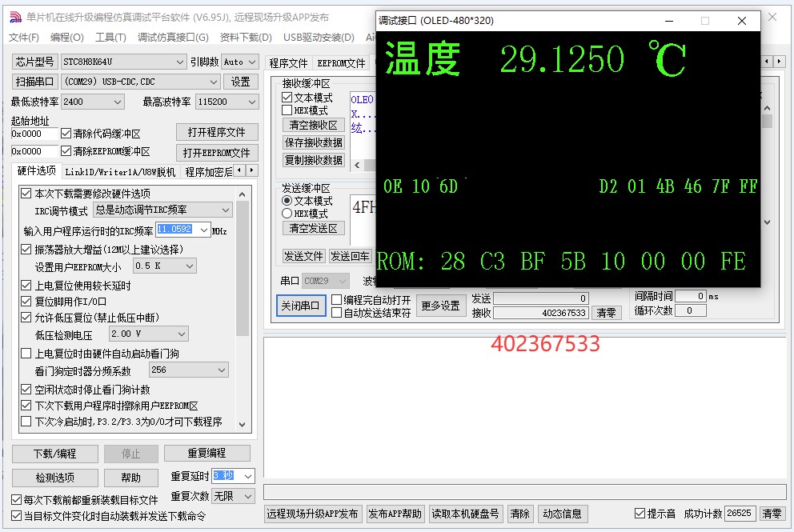Viewport: 794px width, 532px height.
Task: Open the serial port (COM29) USB-CDC dropdown
Action: click(x=141, y=82)
